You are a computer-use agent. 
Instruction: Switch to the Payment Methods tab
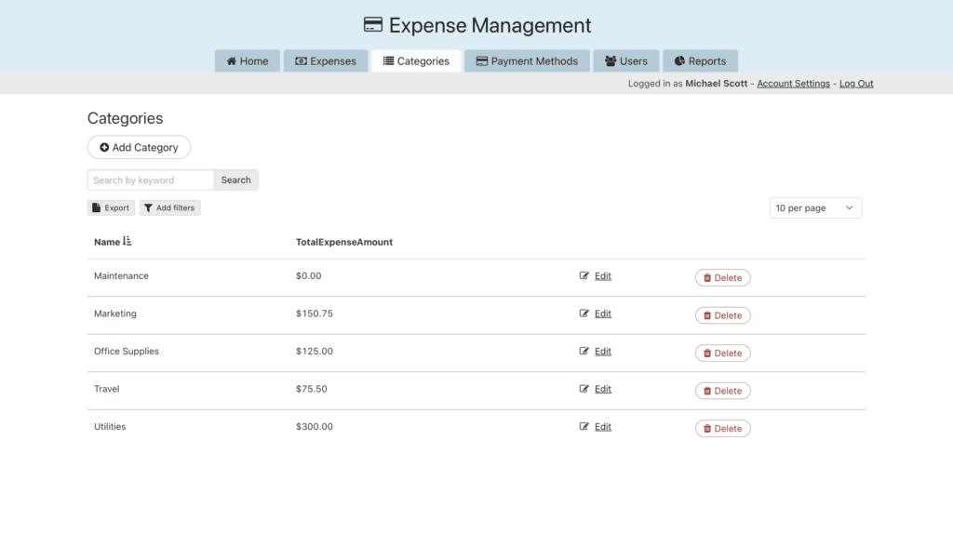527,61
